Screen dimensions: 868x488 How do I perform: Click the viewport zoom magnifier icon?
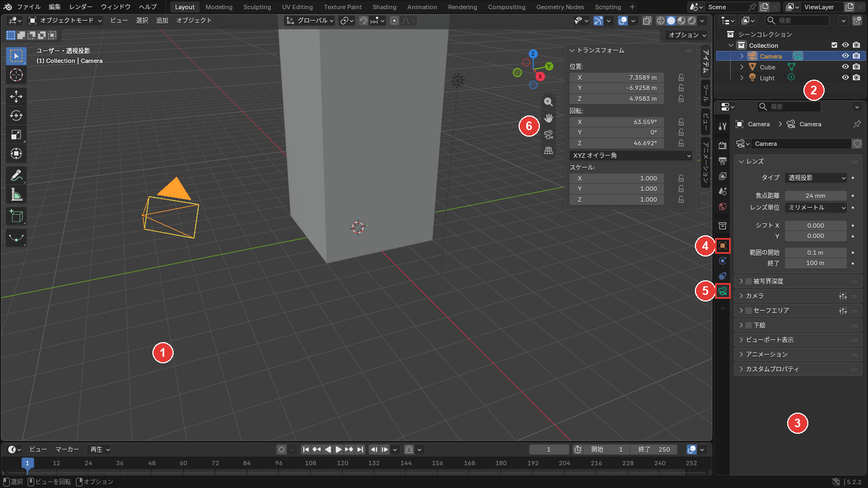(548, 102)
